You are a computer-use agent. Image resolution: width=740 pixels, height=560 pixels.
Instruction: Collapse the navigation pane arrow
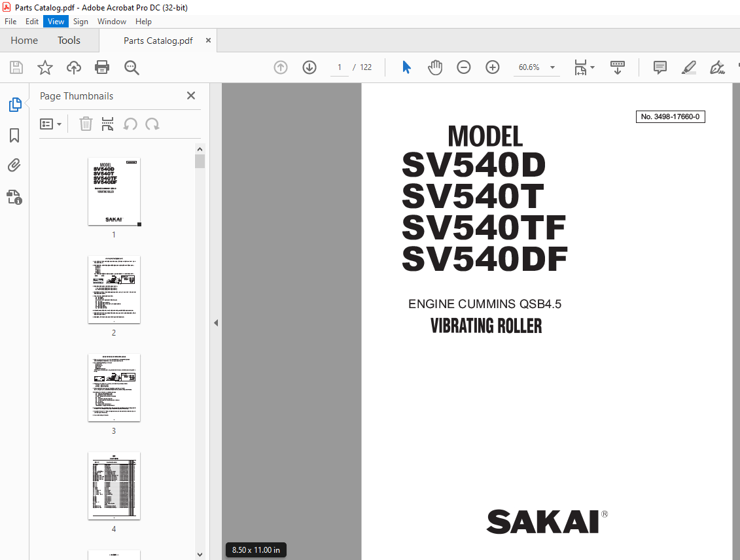(216, 323)
